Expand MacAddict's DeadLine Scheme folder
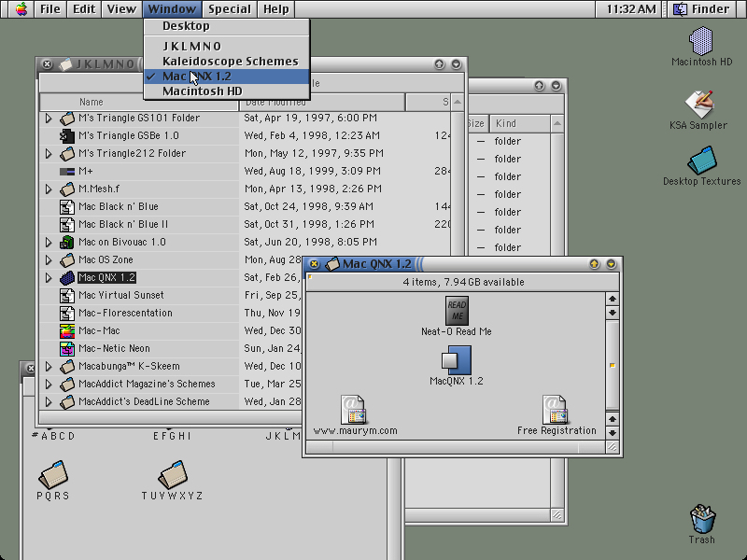This screenshot has width=747, height=560. click(x=49, y=402)
